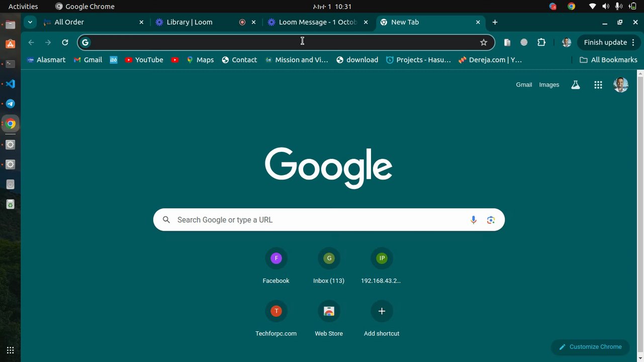644x362 pixels.
Task: Open Search Labs flask icon
Action: [576, 85]
